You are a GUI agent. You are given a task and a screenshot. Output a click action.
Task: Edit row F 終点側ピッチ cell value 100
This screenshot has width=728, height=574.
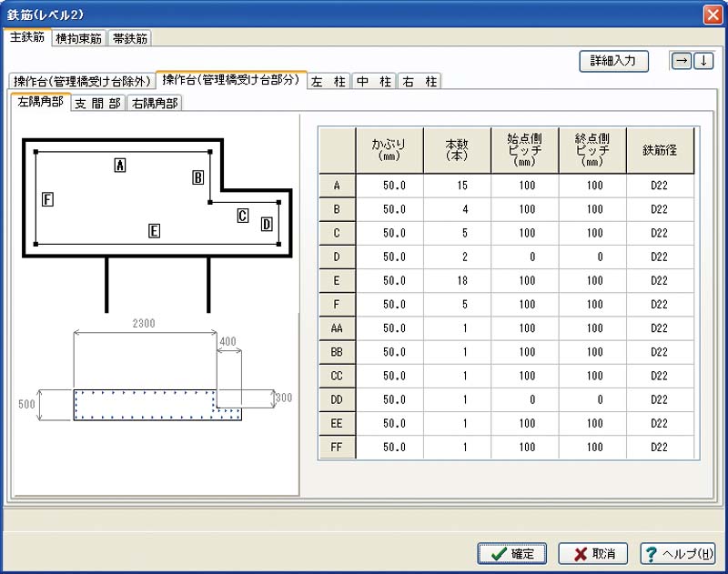(x=592, y=305)
